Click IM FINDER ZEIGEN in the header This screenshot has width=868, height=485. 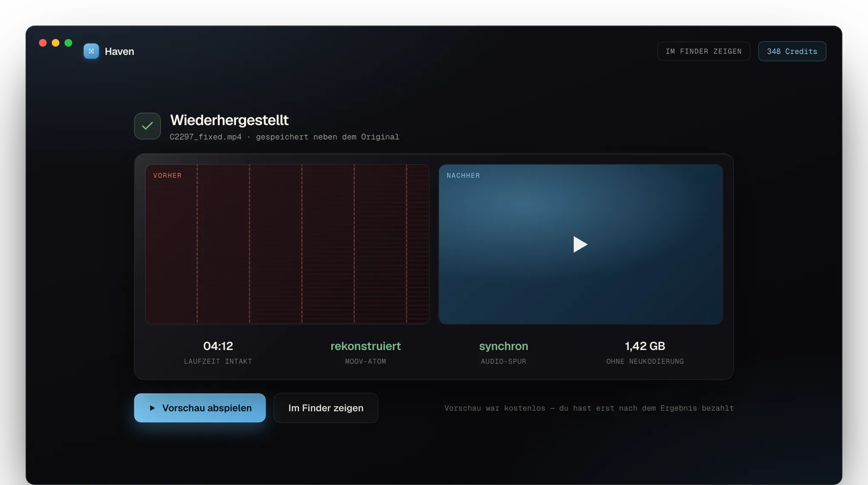click(x=703, y=51)
